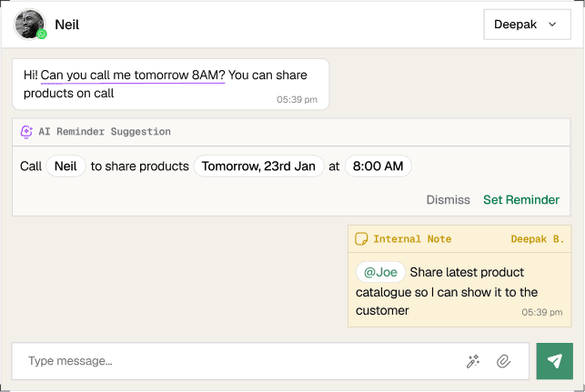Click the Deepak B. author label
This screenshot has height=392, width=585.
click(537, 239)
